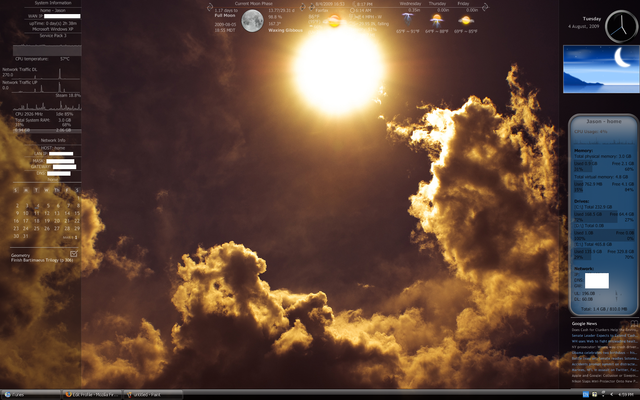Click the RAM usage bar under Total System RAM
Screen dimensions: 640x400
[x=47, y=131]
